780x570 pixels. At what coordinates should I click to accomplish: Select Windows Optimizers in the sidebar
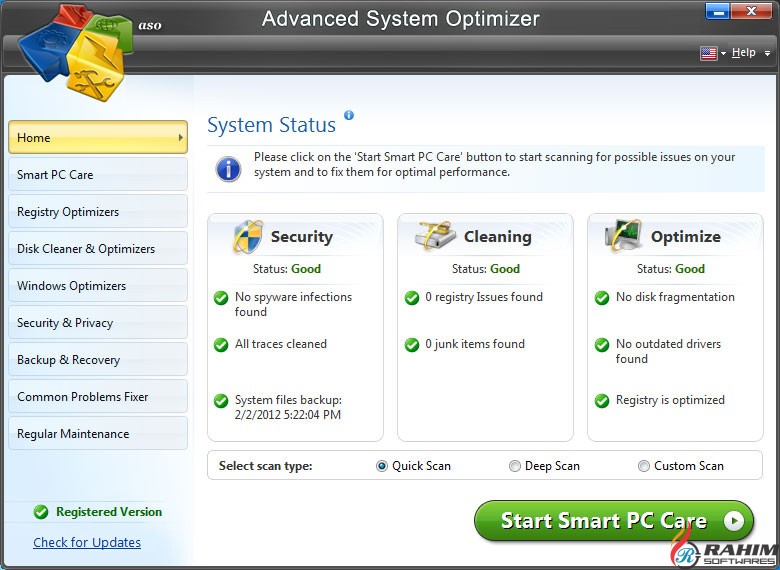click(x=98, y=285)
